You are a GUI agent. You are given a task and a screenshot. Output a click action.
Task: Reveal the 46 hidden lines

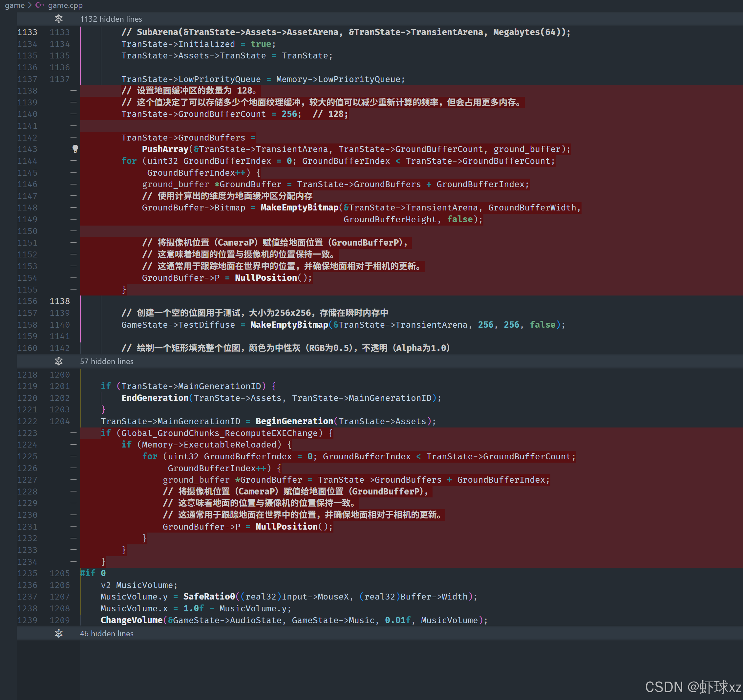pos(107,633)
